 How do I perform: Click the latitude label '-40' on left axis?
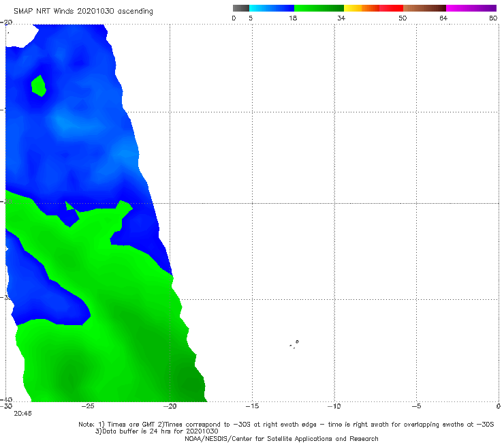point(6,400)
